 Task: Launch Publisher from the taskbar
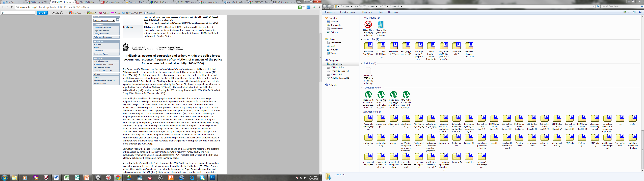(x=77, y=177)
